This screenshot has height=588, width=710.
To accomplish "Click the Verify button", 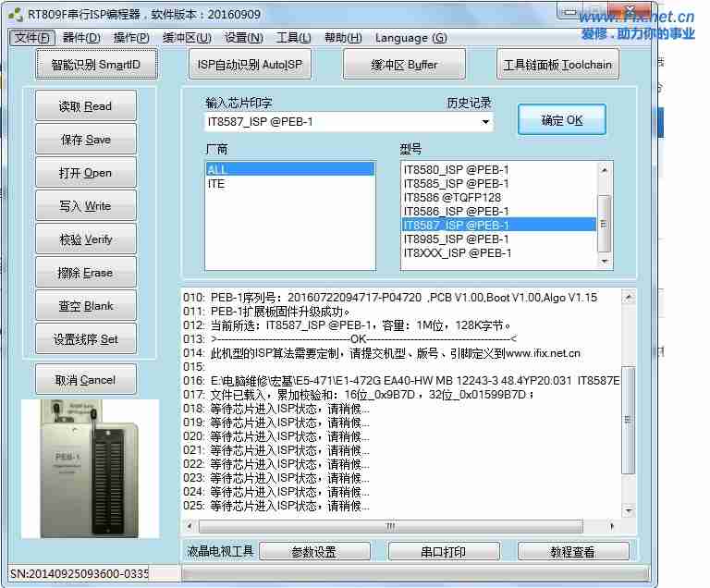I will coord(86,239).
